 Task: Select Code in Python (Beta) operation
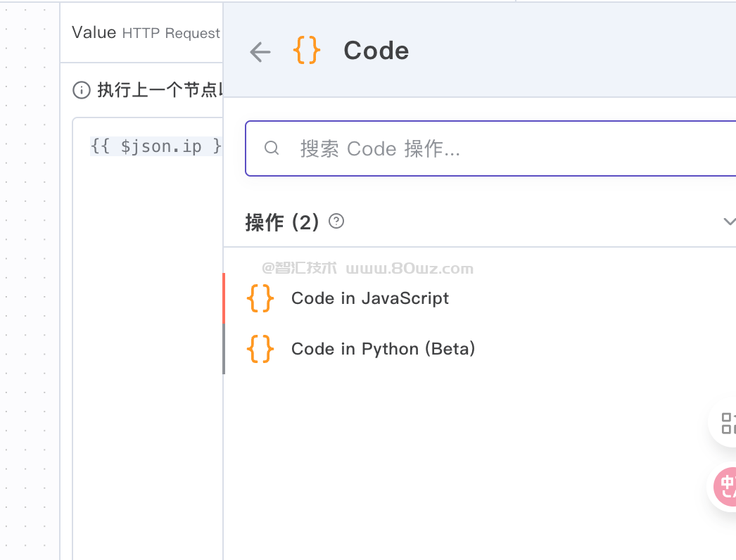[383, 349]
